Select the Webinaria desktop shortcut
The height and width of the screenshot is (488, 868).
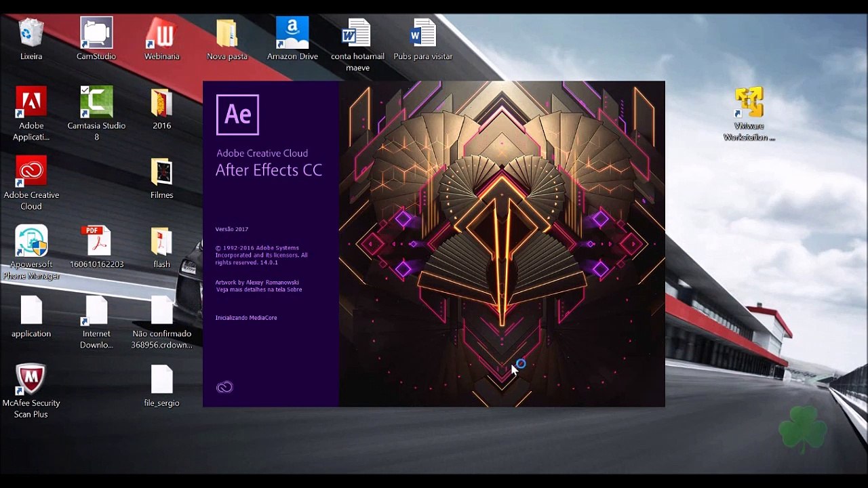coord(161,39)
